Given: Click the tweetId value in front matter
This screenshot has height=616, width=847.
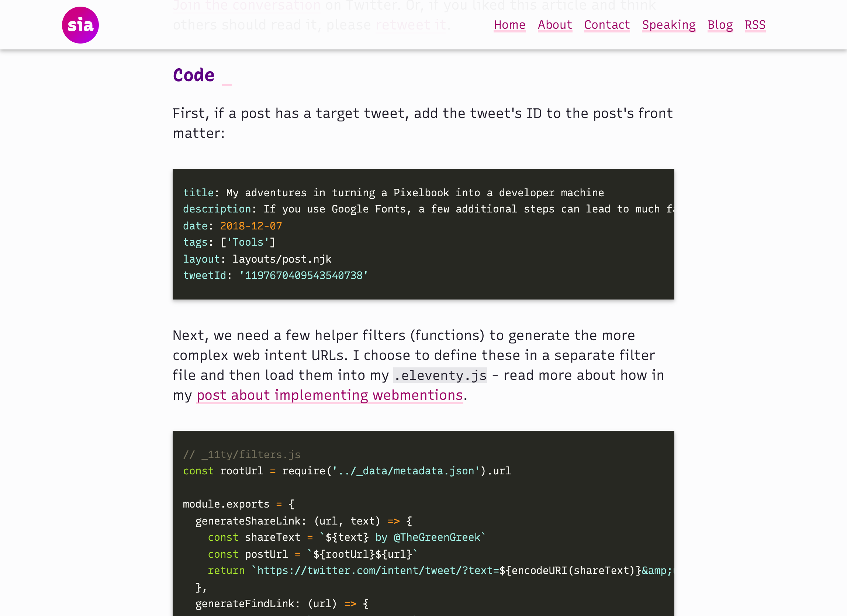Looking at the screenshot, I should point(303,276).
